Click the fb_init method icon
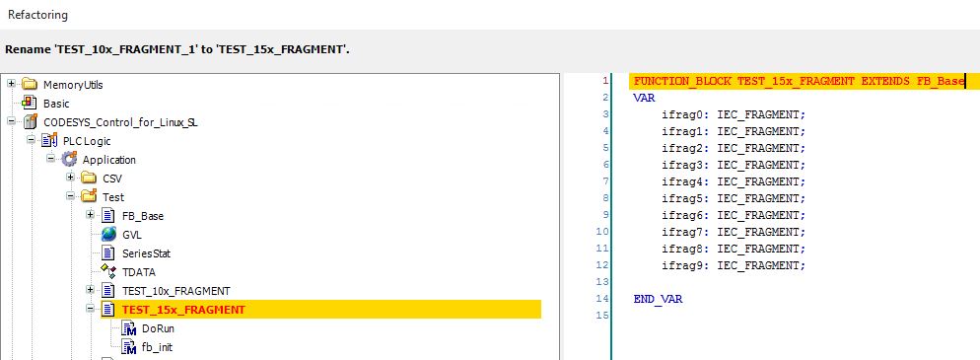 click(x=129, y=347)
